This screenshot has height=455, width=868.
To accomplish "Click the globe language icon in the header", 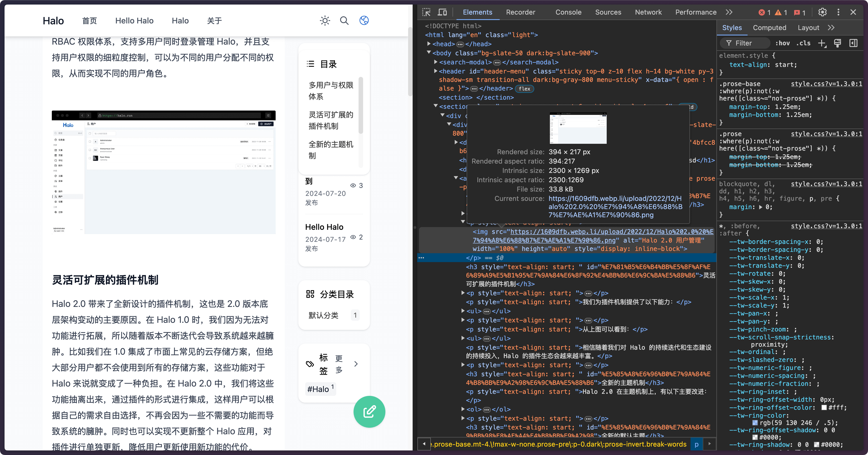I will pyautogui.click(x=364, y=20).
